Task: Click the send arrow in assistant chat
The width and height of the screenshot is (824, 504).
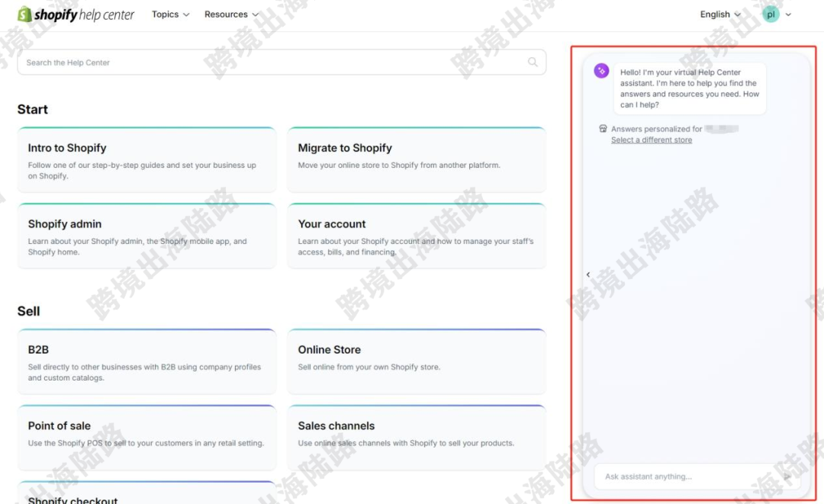Action: [x=787, y=477]
